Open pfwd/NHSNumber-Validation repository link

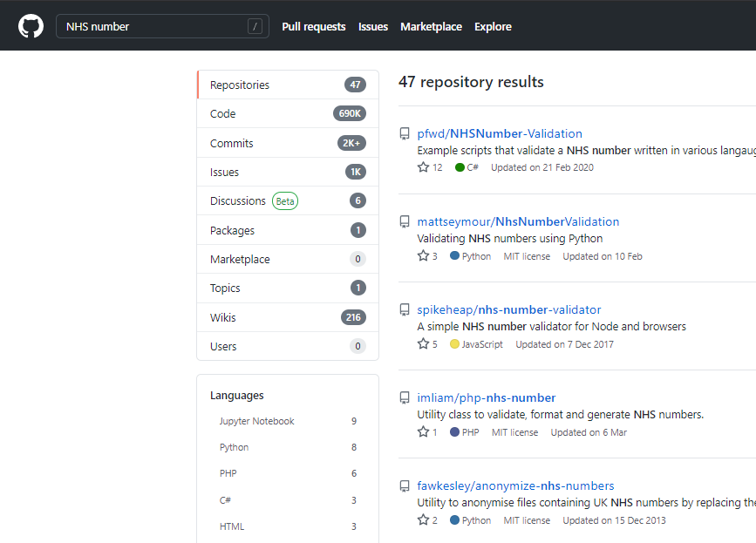pyautogui.click(x=500, y=133)
